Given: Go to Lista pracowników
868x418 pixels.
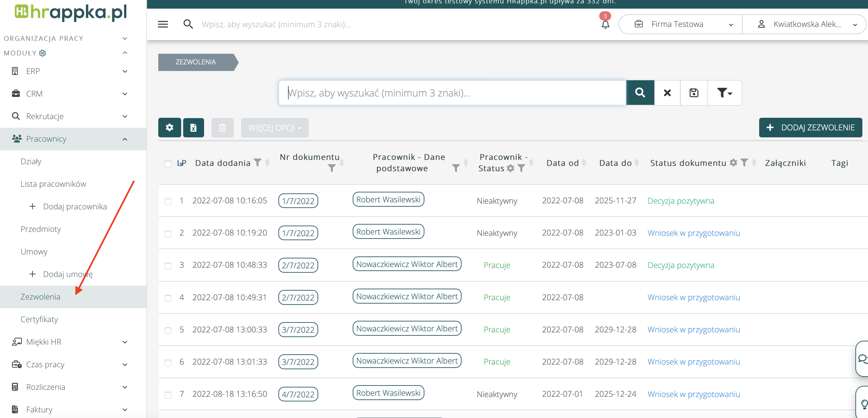Looking at the screenshot, I should coord(53,184).
